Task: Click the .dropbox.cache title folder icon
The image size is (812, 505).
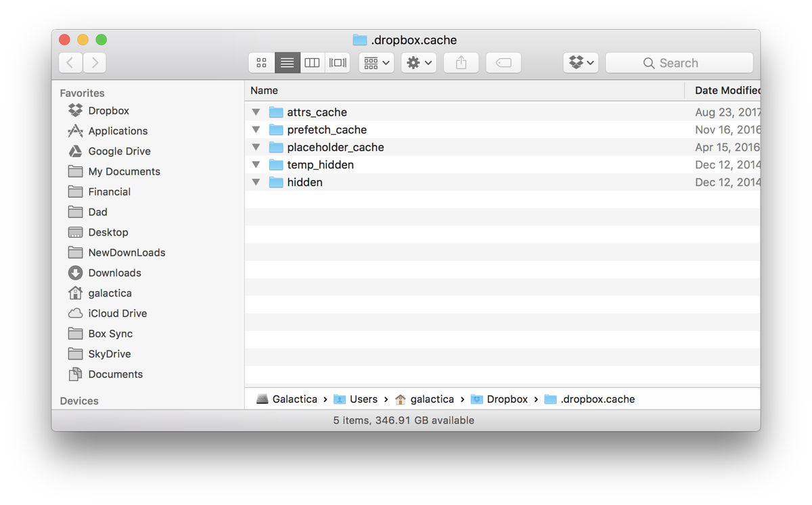Action: (360, 40)
